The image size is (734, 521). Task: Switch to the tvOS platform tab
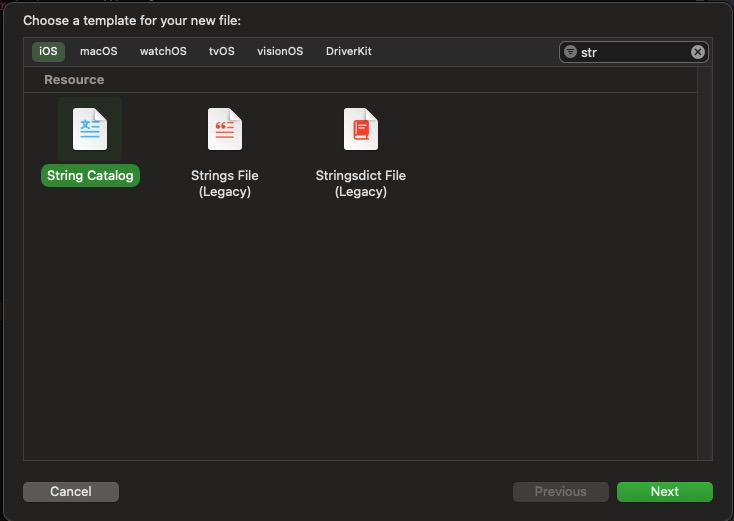222,51
